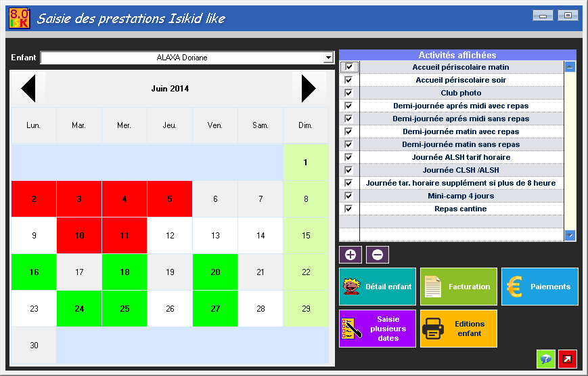This screenshot has height=376, width=588.
Task: Open Facturation invoice screen
Action: (459, 287)
